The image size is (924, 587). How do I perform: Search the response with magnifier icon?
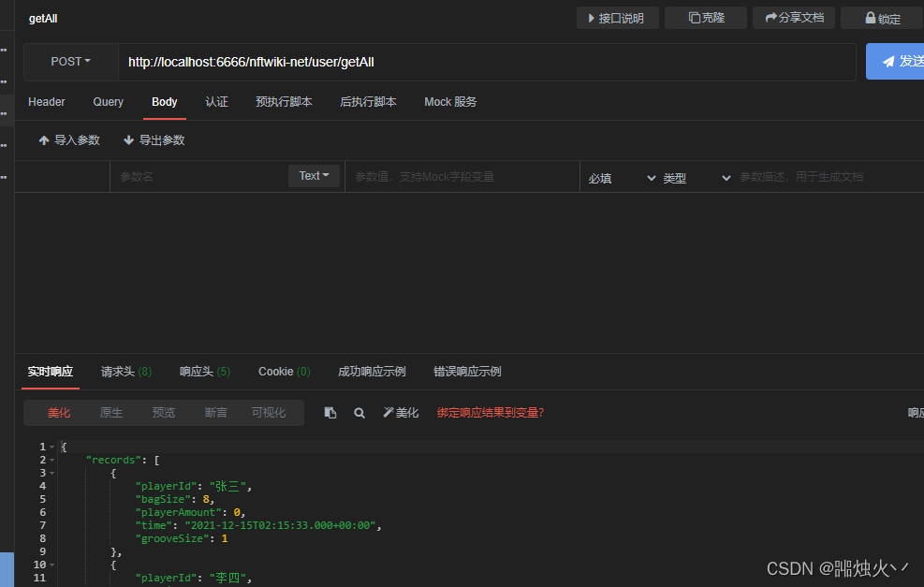pyautogui.click(x=359, y=413)
